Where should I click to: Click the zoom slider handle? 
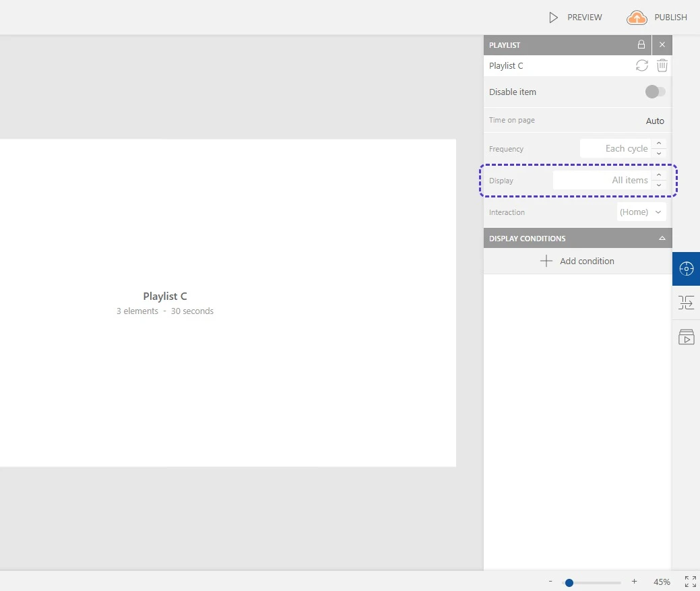pos(569,582)
